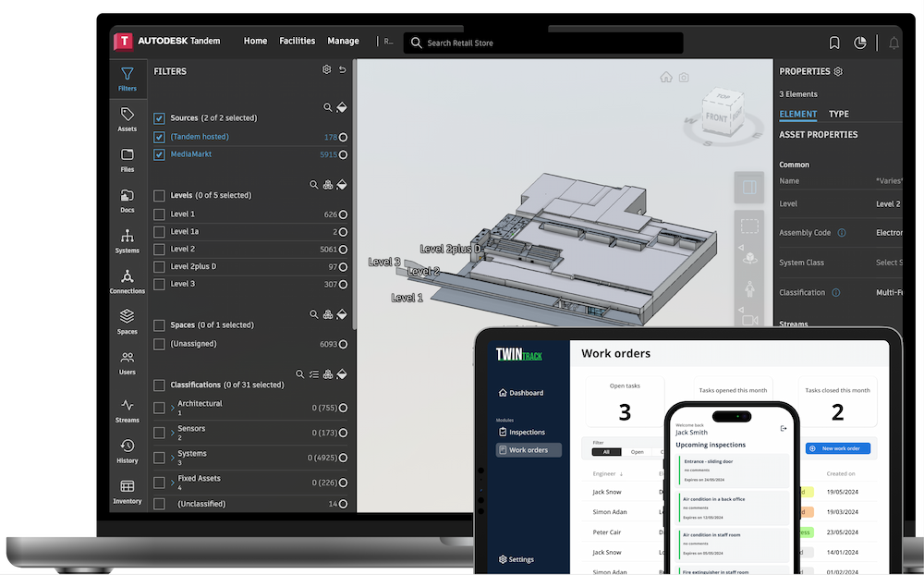Reset filters with the undo arrow icon
This screenshot has width=924, height=575.
point(343,69)
